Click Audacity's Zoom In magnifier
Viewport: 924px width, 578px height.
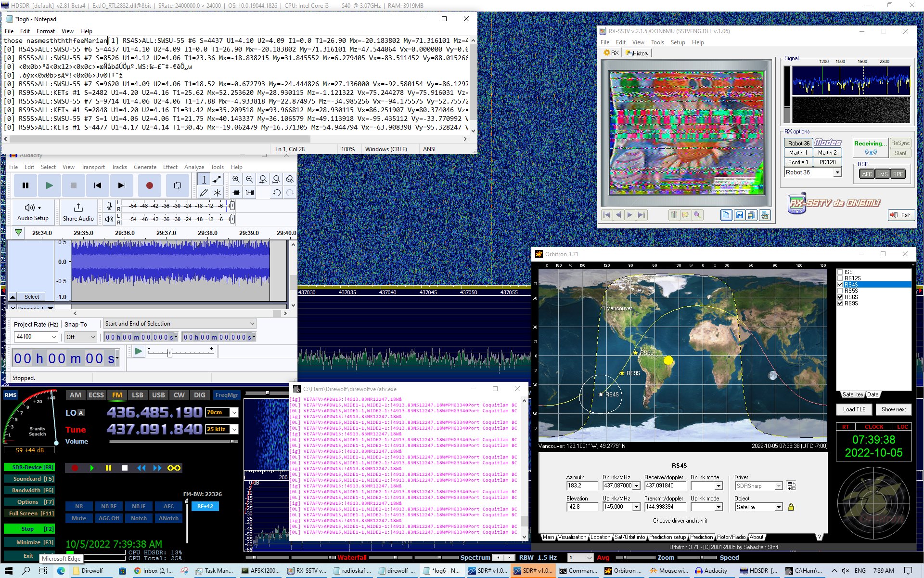236,179
